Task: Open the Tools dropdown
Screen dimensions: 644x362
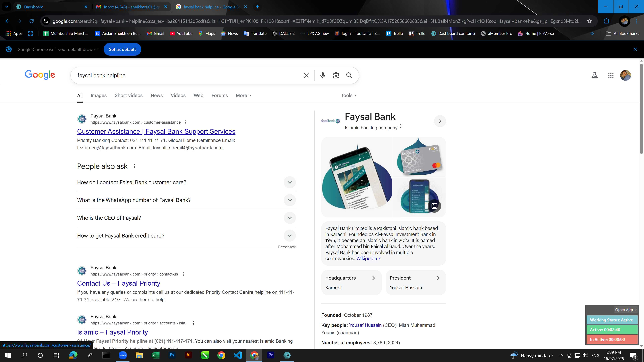Action: (x=348, y=95)
